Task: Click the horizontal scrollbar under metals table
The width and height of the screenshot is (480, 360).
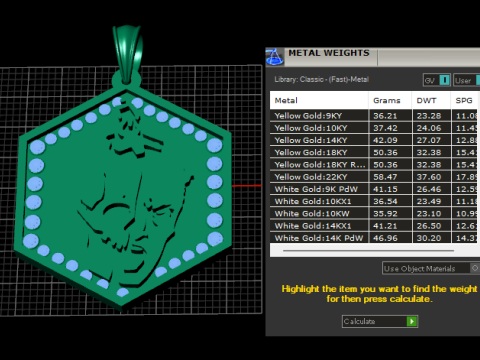Action: click(x=368, y=250)
